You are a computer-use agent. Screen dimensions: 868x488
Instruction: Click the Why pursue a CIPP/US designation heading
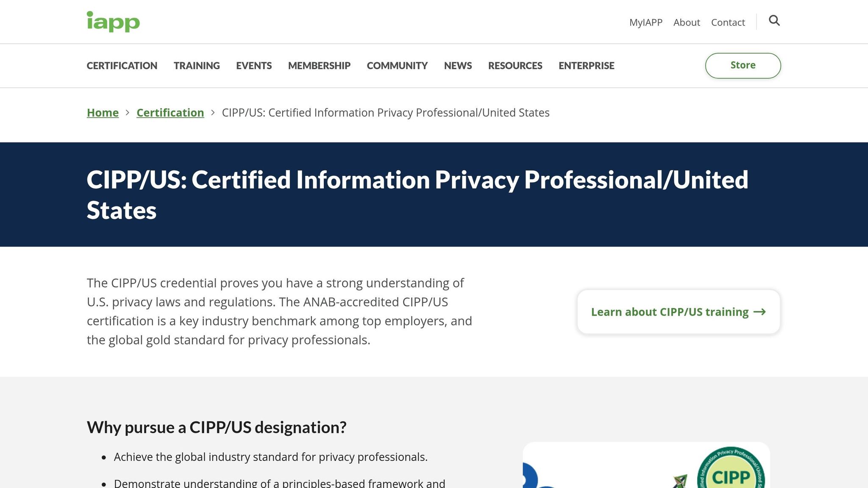[x=217, y=427]
